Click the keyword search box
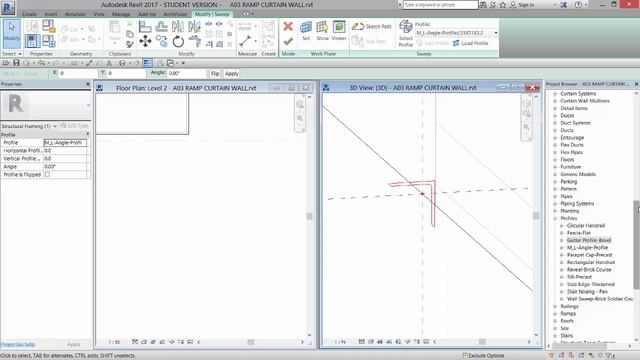Viewport: 640px width, 360px height. pyautogui.click(x=440, y=5)
